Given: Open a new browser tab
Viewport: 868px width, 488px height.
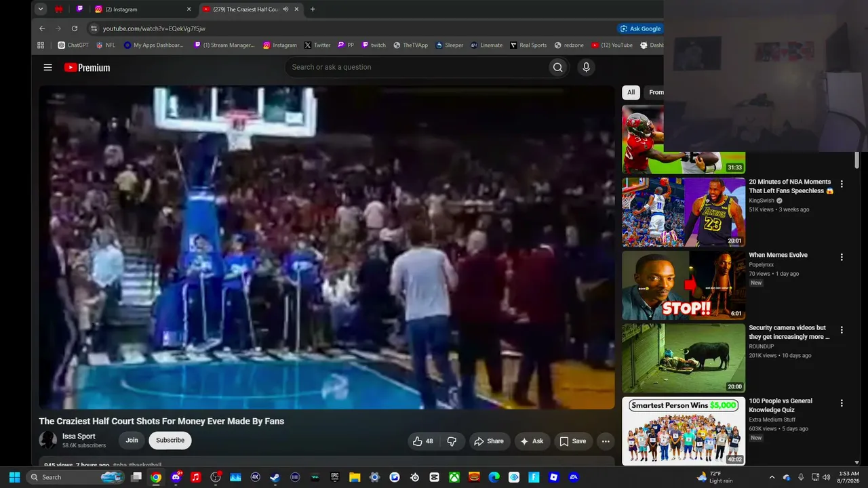Looking at the screenshot, I should [x=313, y=9].
